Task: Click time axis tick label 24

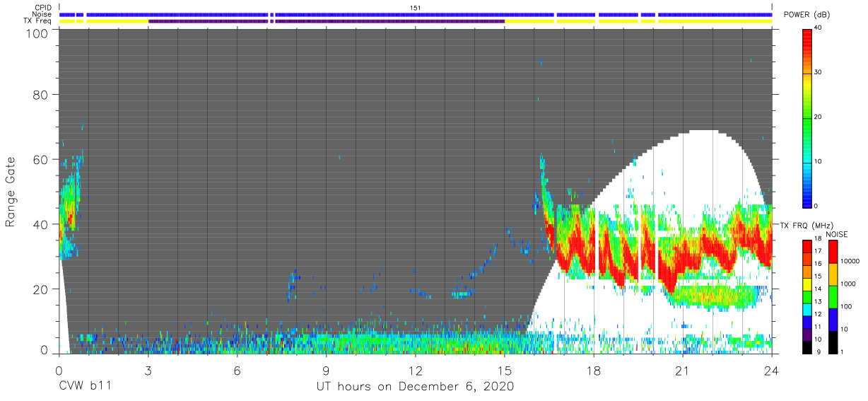Action: [x=772, y=371]
